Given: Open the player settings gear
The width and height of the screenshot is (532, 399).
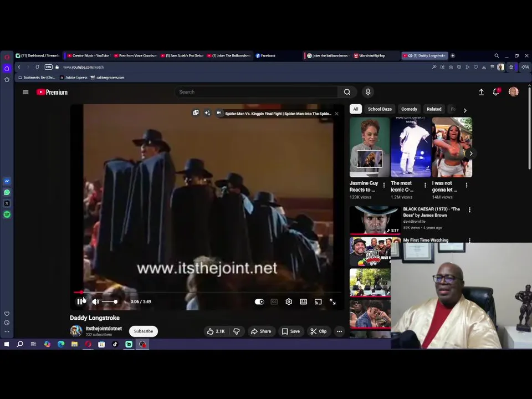Looking at the screenshot, I should (x=289, y=301).
